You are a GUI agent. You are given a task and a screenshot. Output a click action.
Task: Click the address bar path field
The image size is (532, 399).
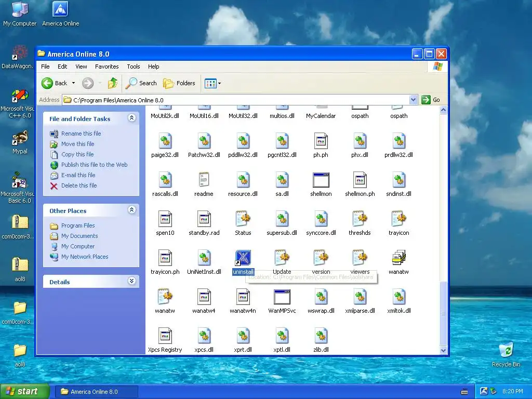pos(236,100)
